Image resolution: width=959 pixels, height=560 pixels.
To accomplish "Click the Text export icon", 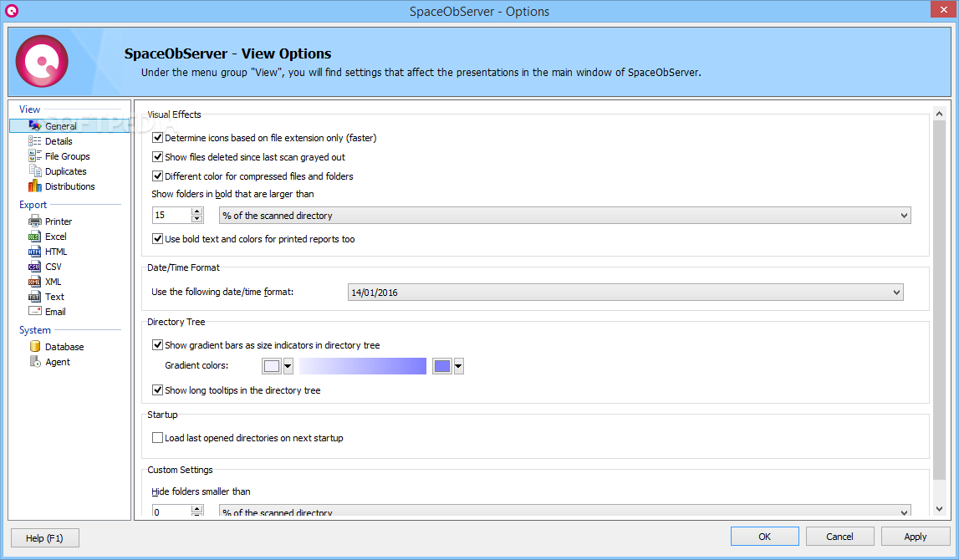I will [x=35, y=297].
